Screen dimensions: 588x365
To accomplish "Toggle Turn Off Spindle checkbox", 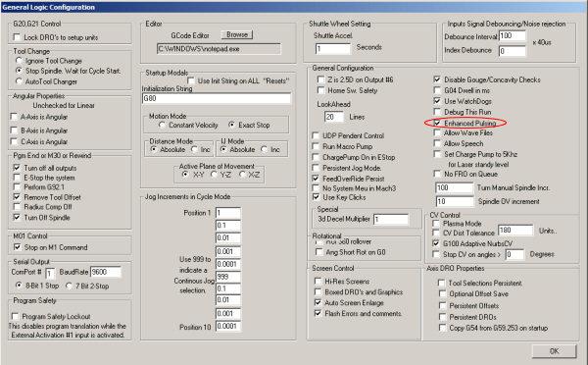I will 17,217.
